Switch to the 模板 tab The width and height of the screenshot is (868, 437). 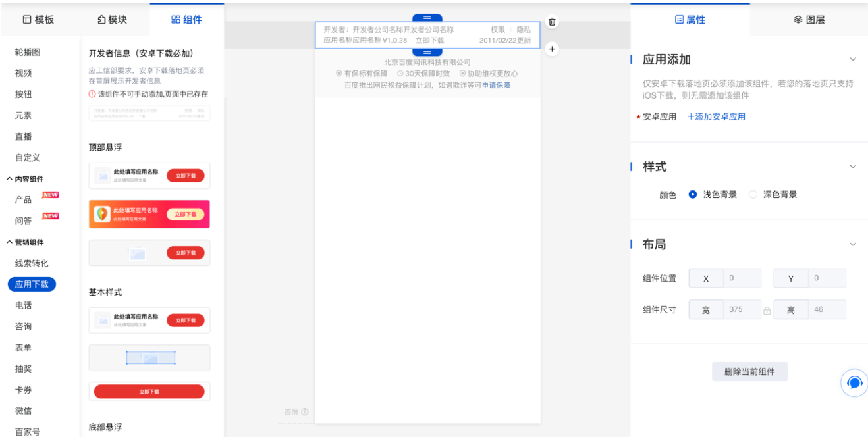(38, 20)
